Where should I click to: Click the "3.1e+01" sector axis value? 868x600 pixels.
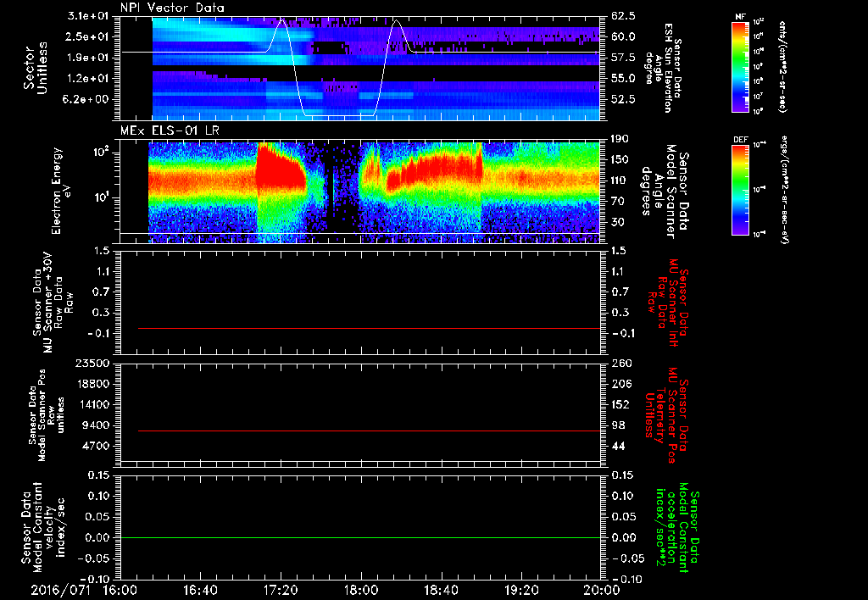[88, 16]
